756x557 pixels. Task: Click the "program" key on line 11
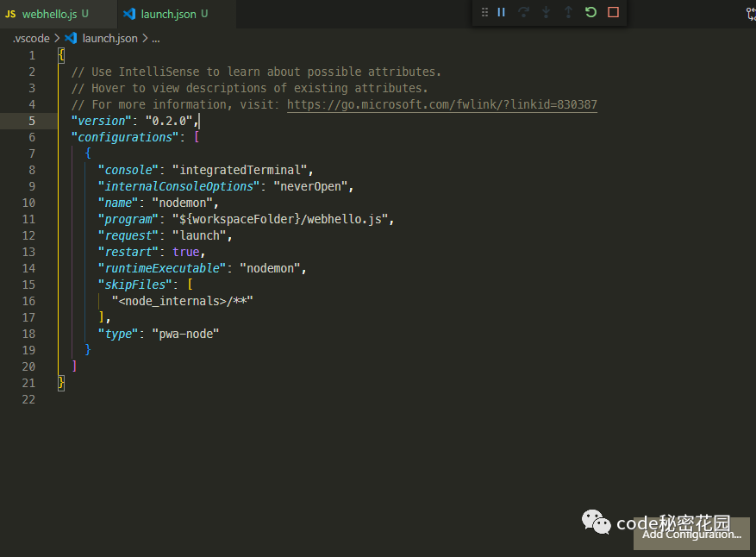tap(128, 219)
